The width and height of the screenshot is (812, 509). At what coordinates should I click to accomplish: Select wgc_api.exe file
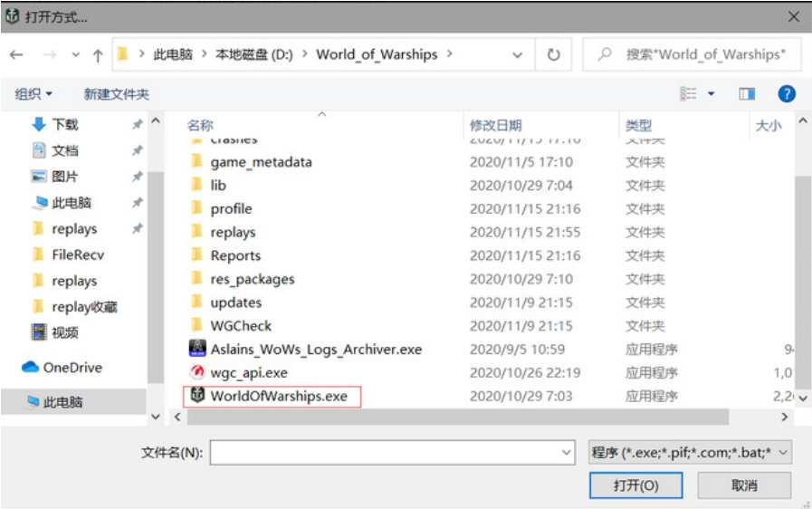click(x=249, y=372)
